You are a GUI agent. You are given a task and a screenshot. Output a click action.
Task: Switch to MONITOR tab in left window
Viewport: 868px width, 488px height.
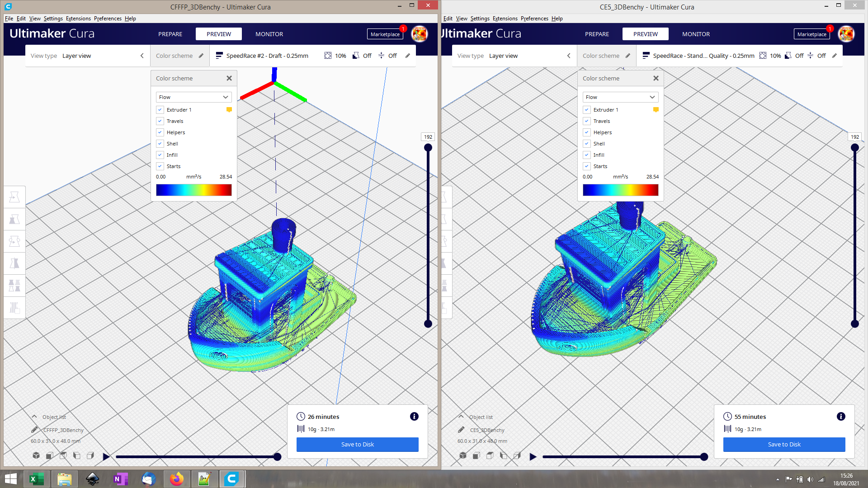pyautogui.click(x=269, y=34)
